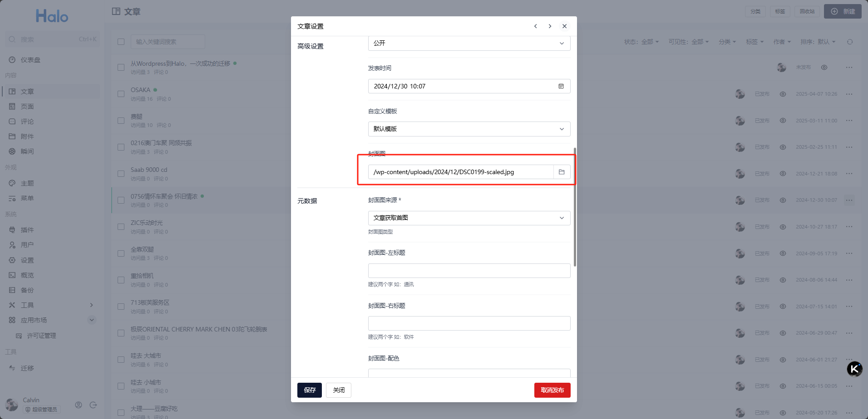The height and width of the screenshot is (419, 868).
Task: Open 仪表盘 in the sidebar
Action: 30,60
